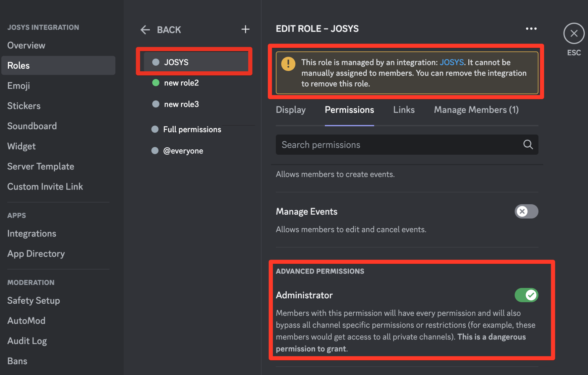Select the new role3 entry
The height and width of the screenshot is (375, 588).
point(181,104)
